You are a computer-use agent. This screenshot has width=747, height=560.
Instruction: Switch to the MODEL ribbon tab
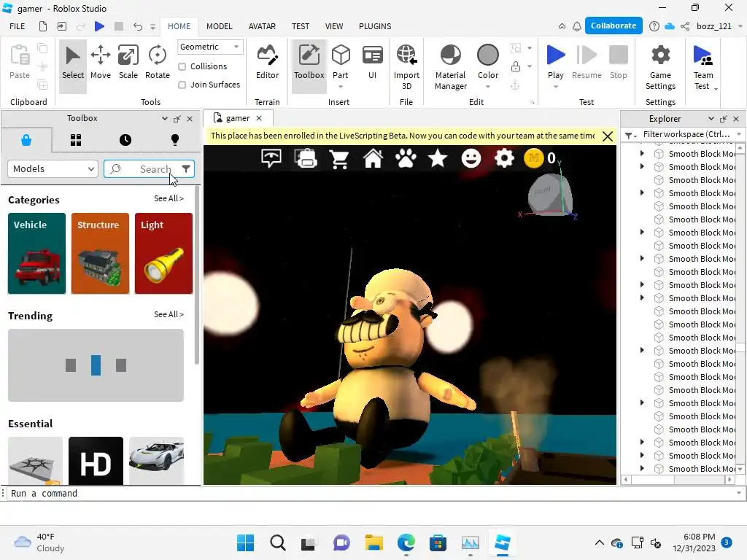[219, 26]
